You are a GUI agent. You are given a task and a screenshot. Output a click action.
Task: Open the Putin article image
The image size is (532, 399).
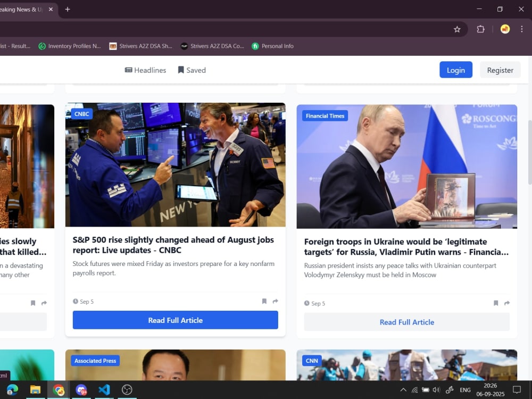pyautogui.click(x=407, y=166)
